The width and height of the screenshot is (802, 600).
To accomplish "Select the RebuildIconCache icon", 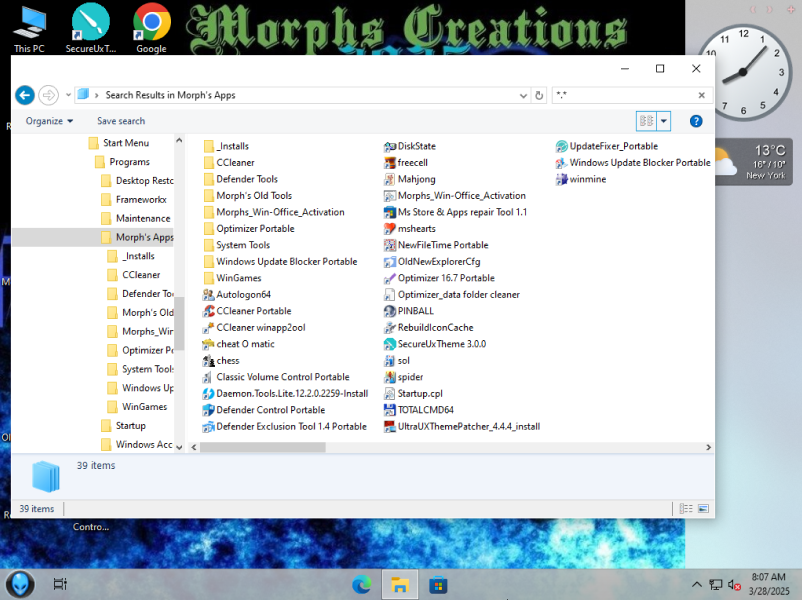I will [x=390, y=328].
